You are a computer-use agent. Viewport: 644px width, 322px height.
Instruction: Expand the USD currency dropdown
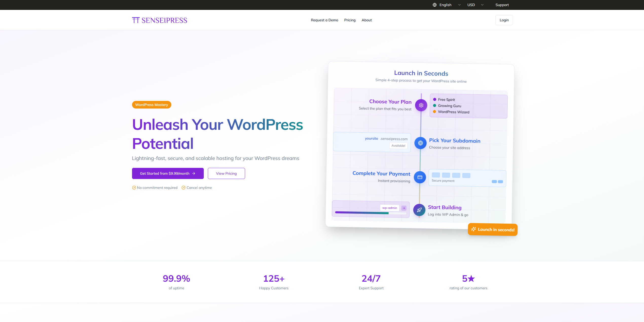(471, 5)
